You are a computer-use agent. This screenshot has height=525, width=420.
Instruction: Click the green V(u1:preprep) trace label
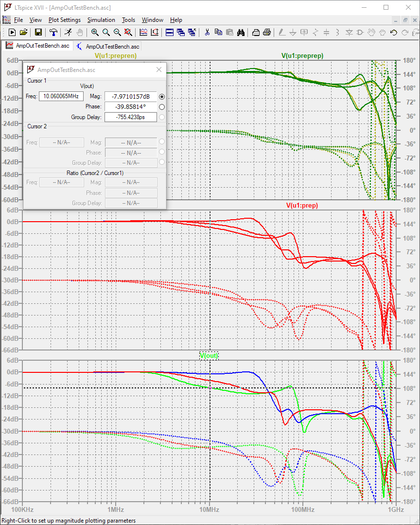click(302, 55)
